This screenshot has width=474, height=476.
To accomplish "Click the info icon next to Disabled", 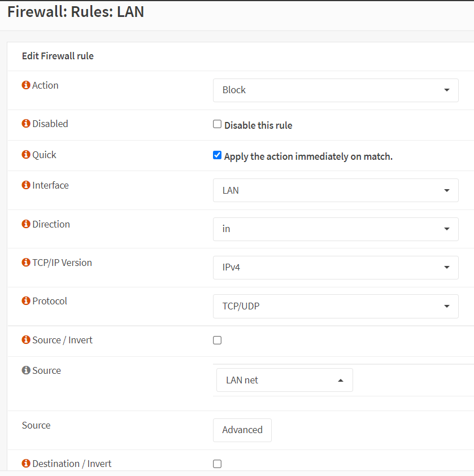I will (x=26, y=124).
